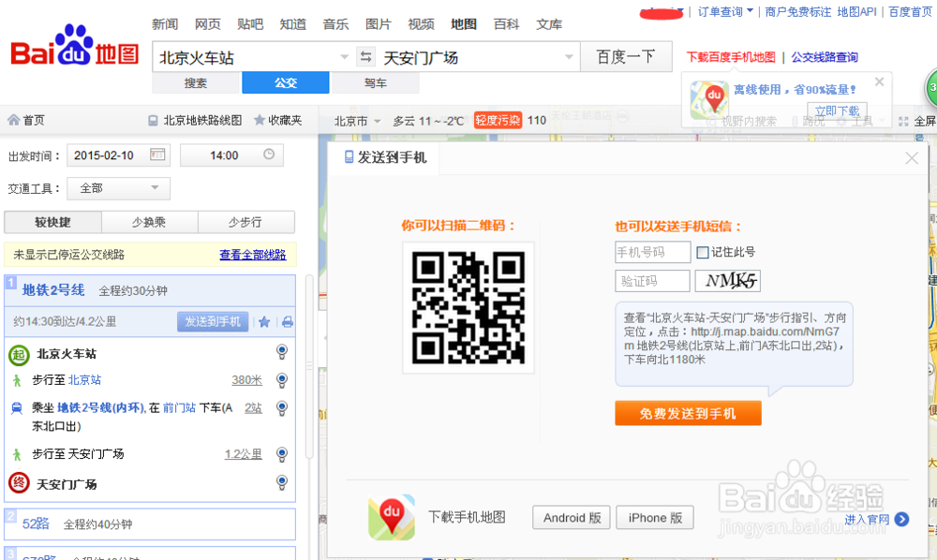
Task: Switch to the 搜索 tab
Action: coord(196,83)
